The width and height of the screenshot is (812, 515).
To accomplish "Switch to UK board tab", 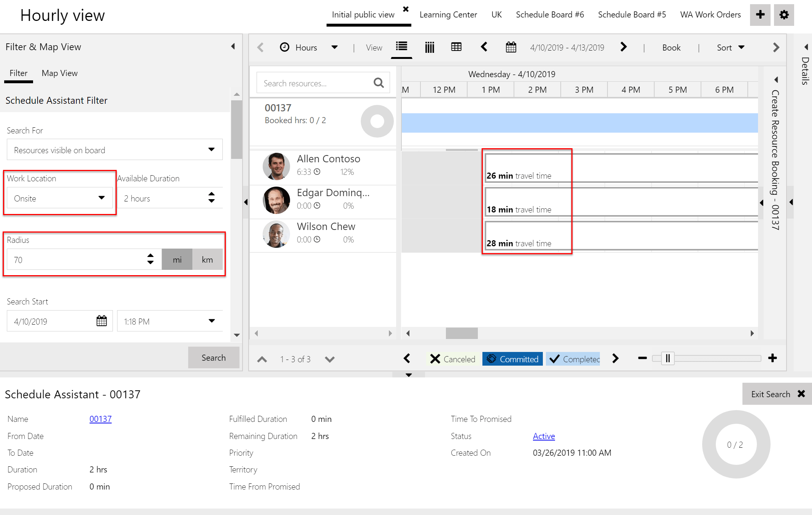I will pyautogui.click(x=496, y=15).
